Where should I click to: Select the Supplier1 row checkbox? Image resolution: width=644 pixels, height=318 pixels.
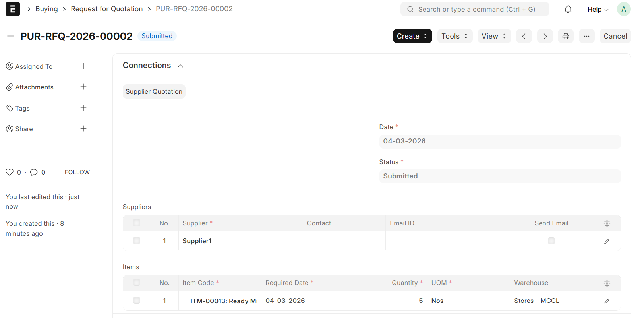(x=137, y=241)
